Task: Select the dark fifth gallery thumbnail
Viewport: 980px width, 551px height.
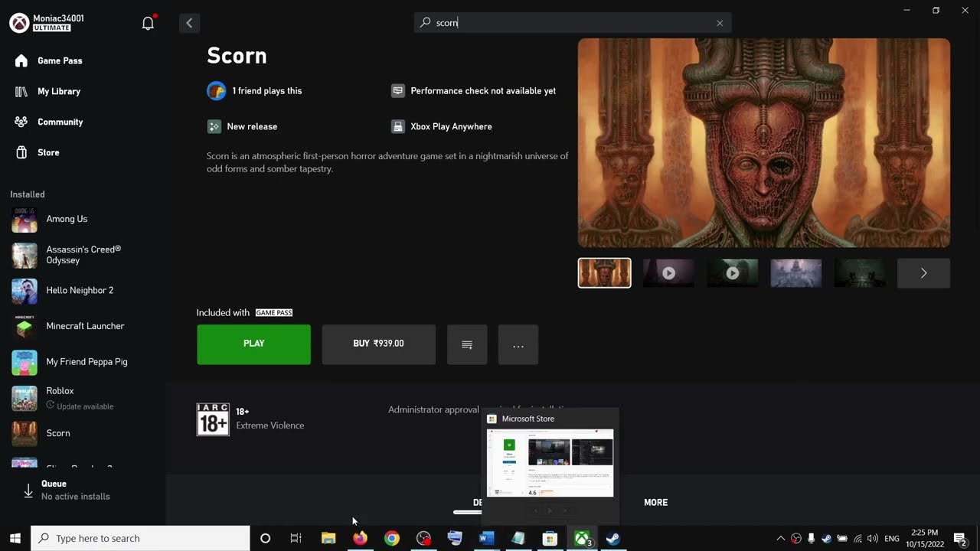Action: click(860, 273)
